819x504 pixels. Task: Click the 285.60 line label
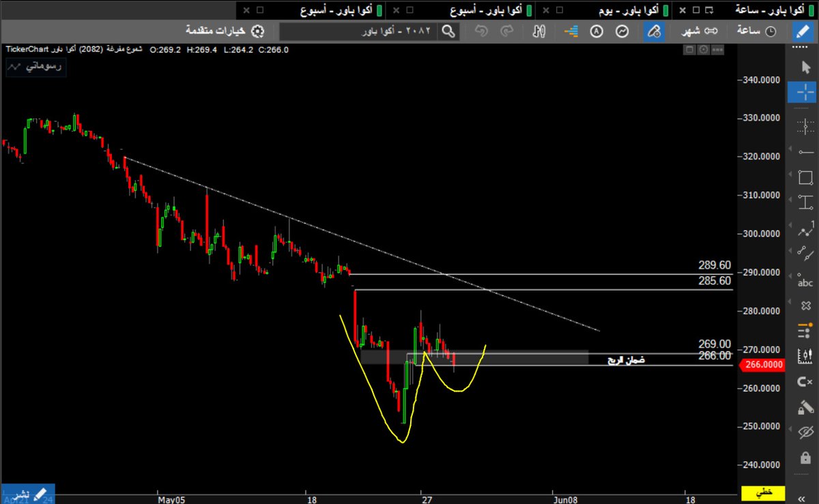715,280
